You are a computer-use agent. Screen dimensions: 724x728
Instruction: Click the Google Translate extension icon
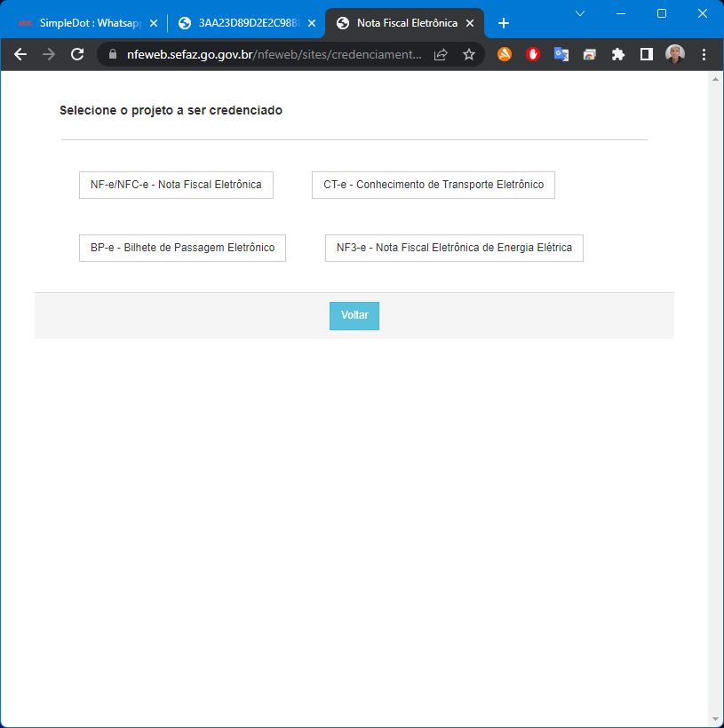coord(561,54)
